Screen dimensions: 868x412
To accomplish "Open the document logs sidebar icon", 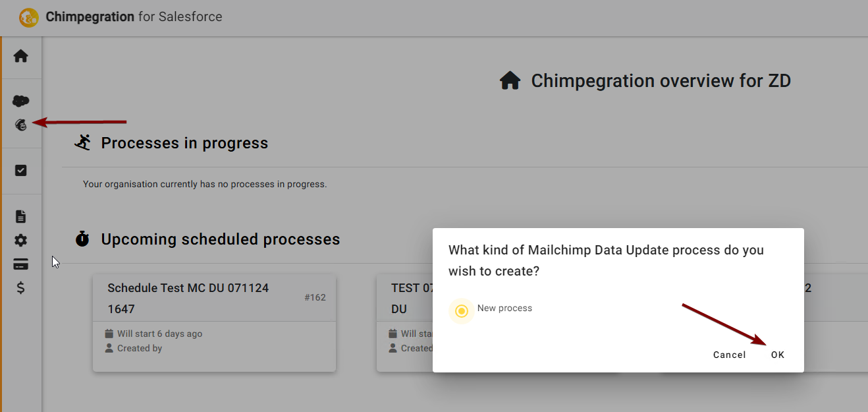I will pyautogui.click(x=21, y=216).
